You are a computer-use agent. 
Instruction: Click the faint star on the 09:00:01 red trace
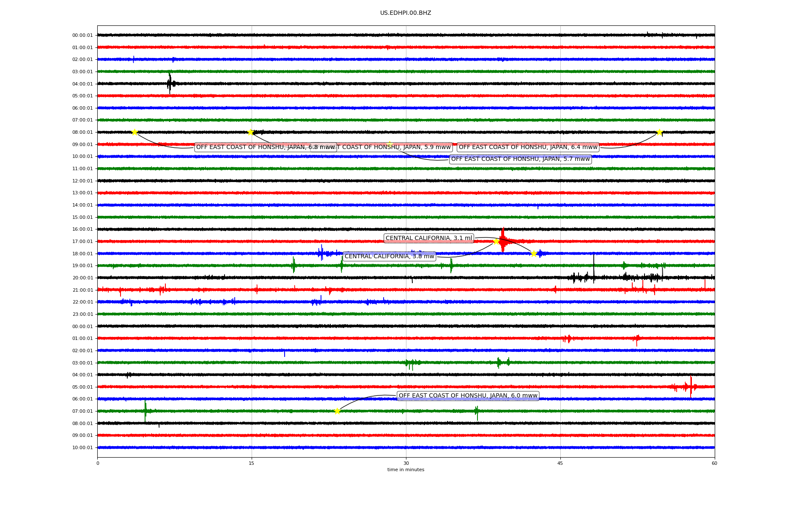pos(390,144)
